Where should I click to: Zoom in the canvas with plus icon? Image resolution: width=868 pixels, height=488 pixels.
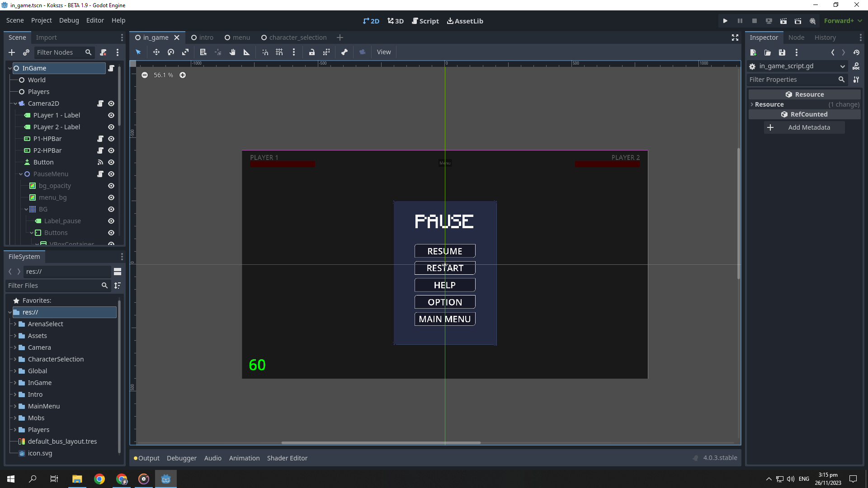click(x=183, y=75)
